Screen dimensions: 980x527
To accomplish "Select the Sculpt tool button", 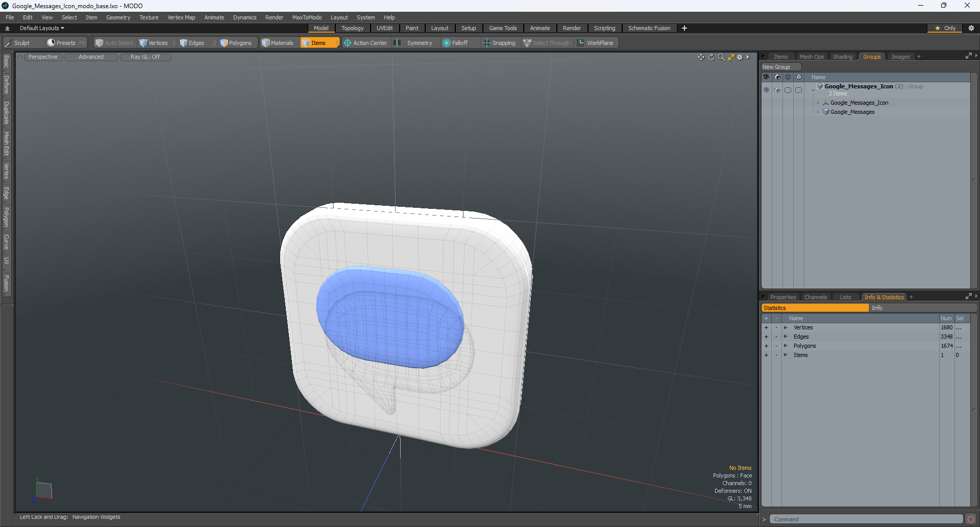I will (22, 43).
